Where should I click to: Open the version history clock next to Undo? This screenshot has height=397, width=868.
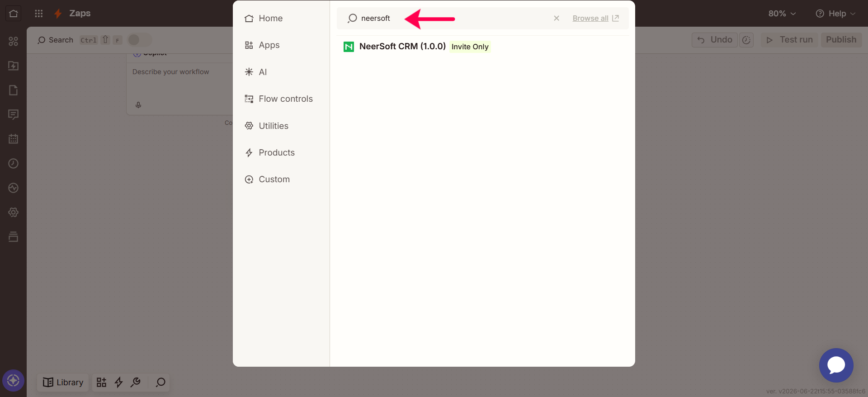[x=746, y=40]
